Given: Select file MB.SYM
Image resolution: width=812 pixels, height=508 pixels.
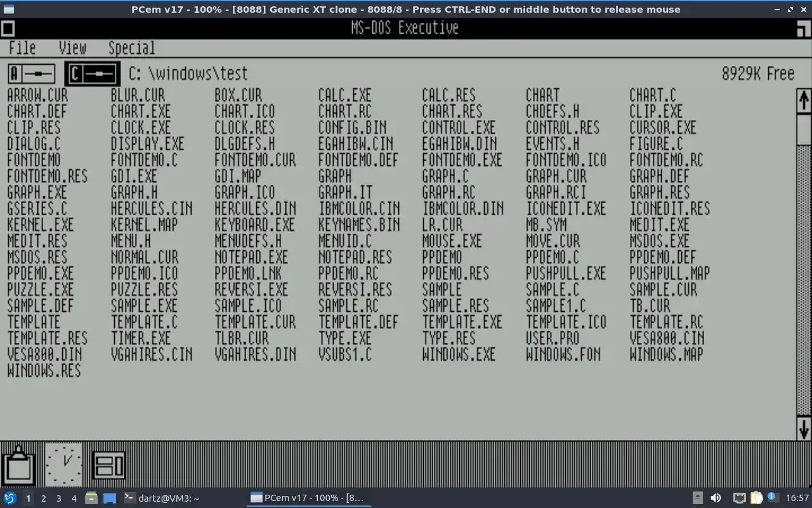Looking at the screenshot, I should 546,225.
